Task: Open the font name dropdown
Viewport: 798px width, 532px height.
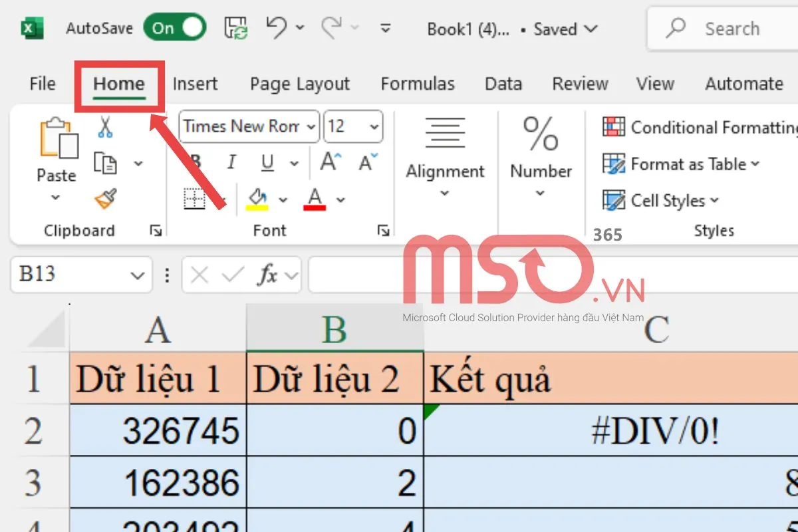Action: [311, 126]
